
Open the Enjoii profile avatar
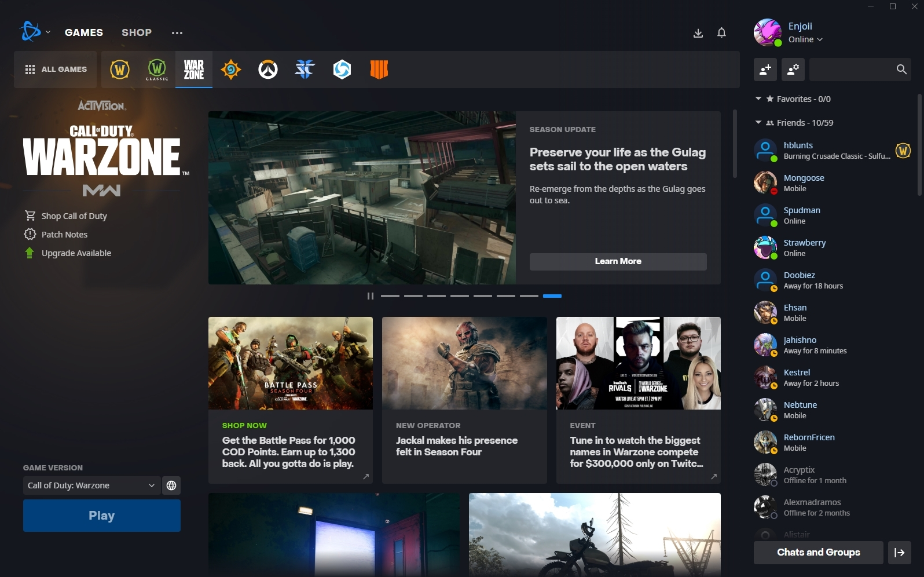coord(768,32)
